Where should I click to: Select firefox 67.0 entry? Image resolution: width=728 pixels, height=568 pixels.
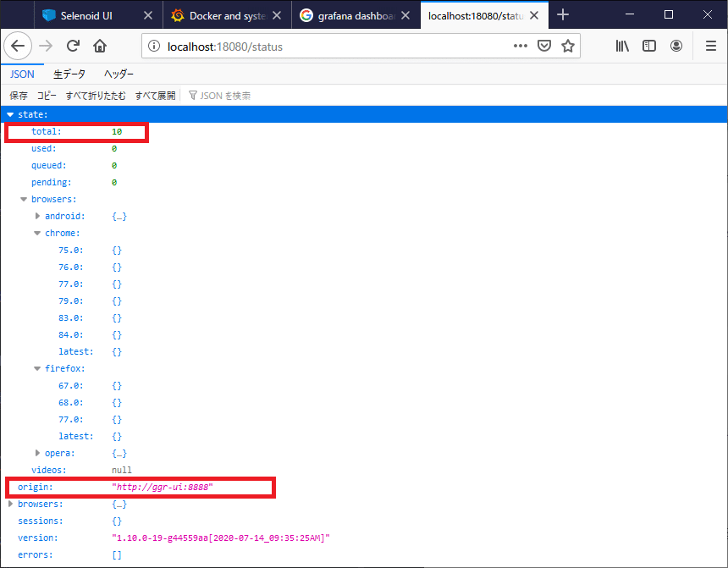coord(364,385)
